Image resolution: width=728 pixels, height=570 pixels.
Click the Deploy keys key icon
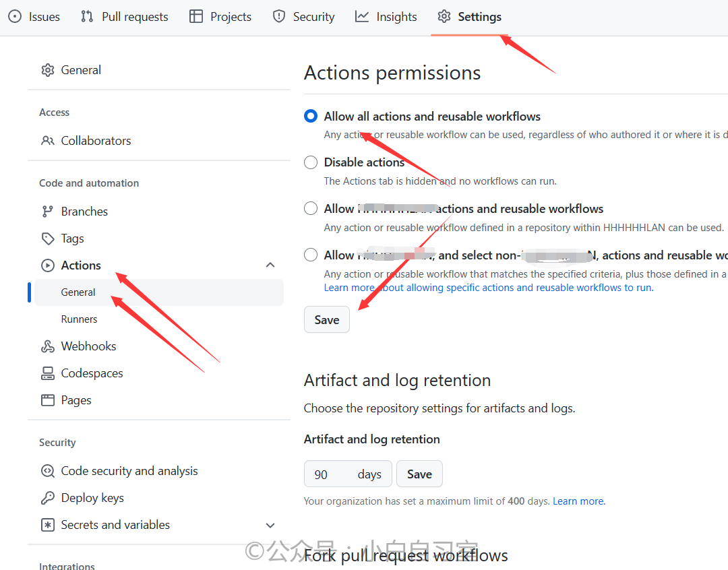point(48,498)
